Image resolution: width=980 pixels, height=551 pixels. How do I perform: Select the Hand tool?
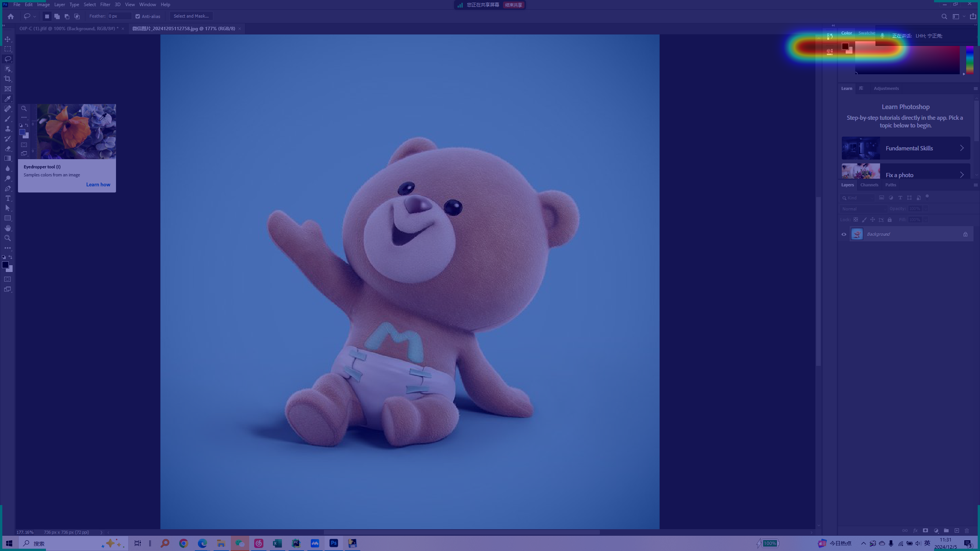[8, 228]
